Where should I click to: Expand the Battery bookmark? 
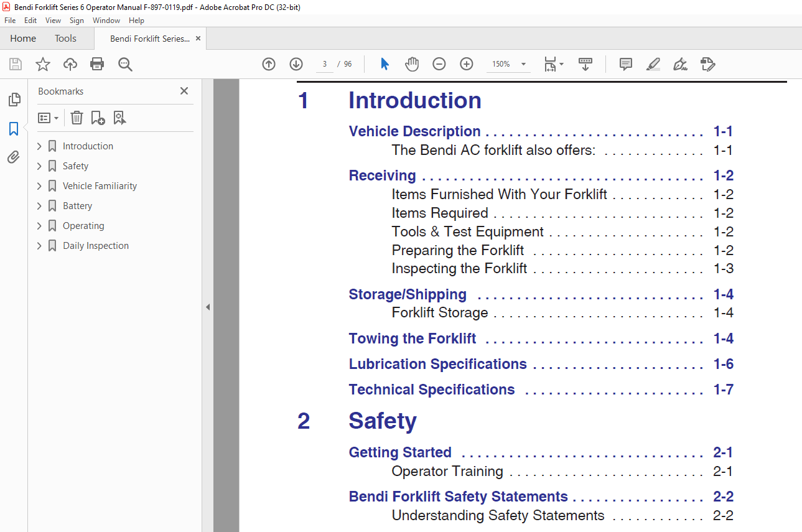tap(40, 206)
